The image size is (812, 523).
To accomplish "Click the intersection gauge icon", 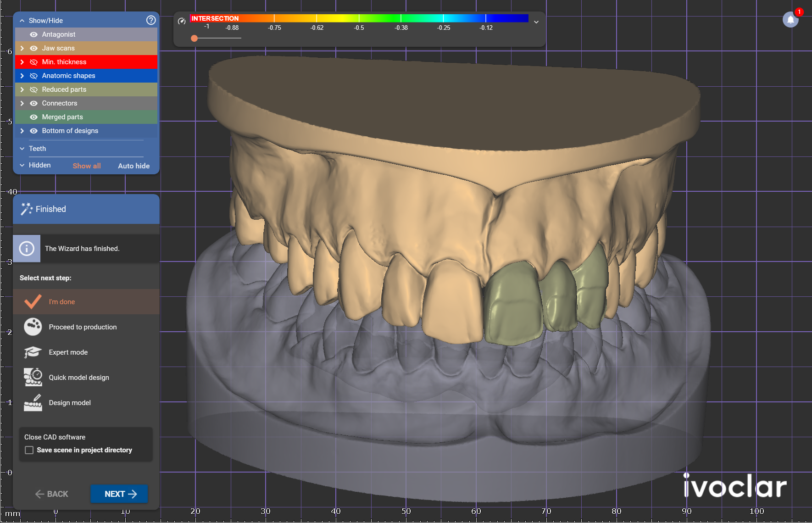I will point(182,21).
